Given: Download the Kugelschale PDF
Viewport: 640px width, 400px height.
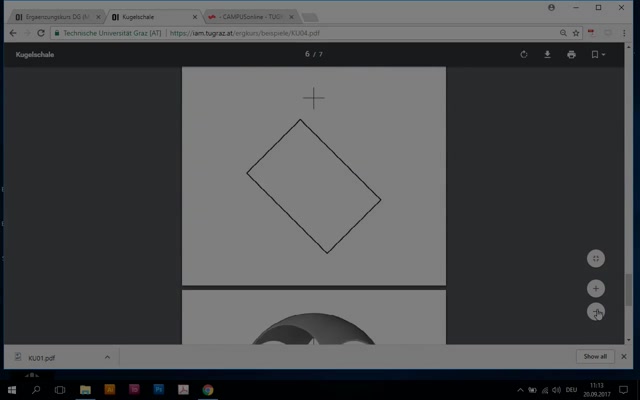Looking at the screenshot, I should click(548, 55).
